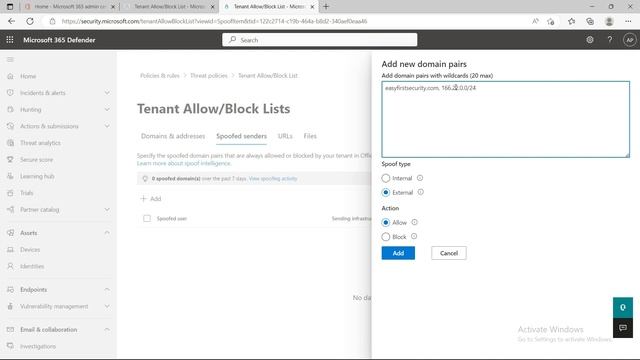Show info icon next to Block
The width and height of the screenshot is (640, 360).
tap(414, 236)
